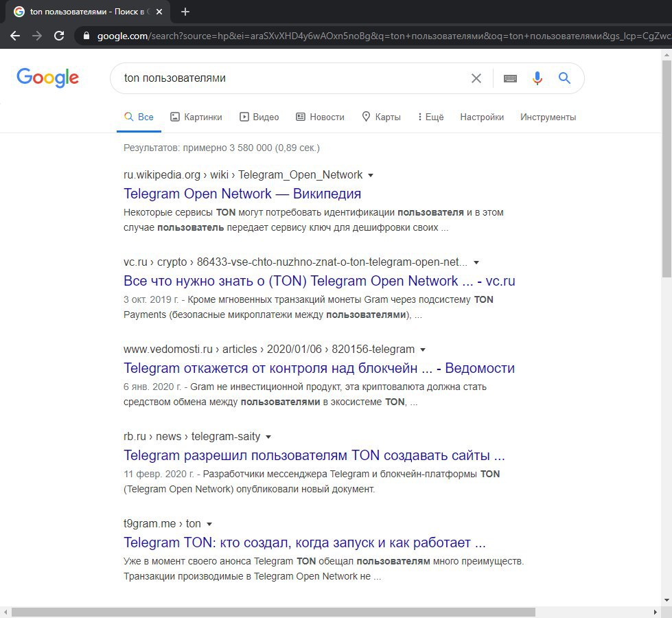
Task: Open Настройки search settings
Action: pyautogui.click(x=482, y=117)
